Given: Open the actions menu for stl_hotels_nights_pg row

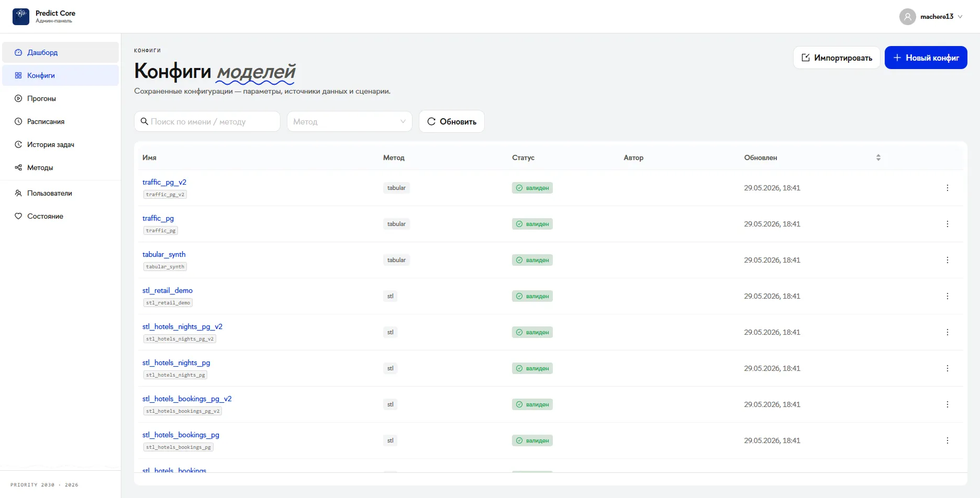Looking at the screenshot, I should coord(947,368).
